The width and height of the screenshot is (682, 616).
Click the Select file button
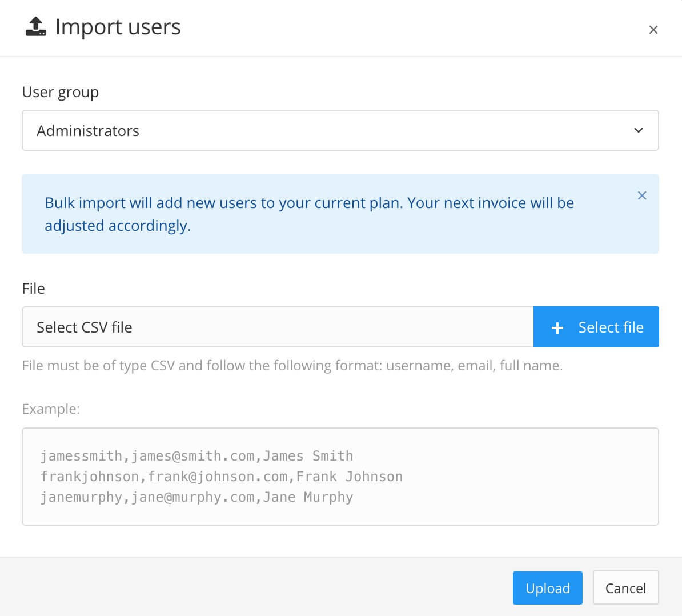[x=596, y=327]
